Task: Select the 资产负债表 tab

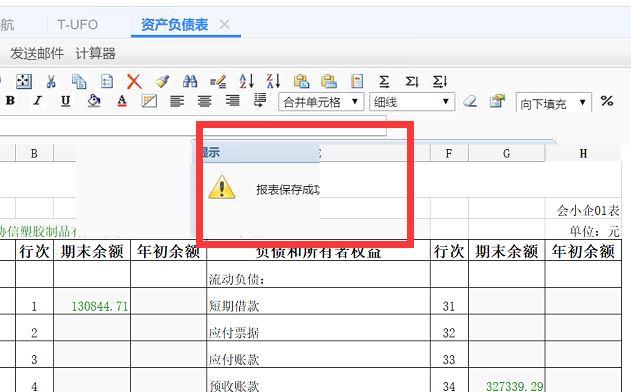Action: pyautogui.click(x=175, y=25)
